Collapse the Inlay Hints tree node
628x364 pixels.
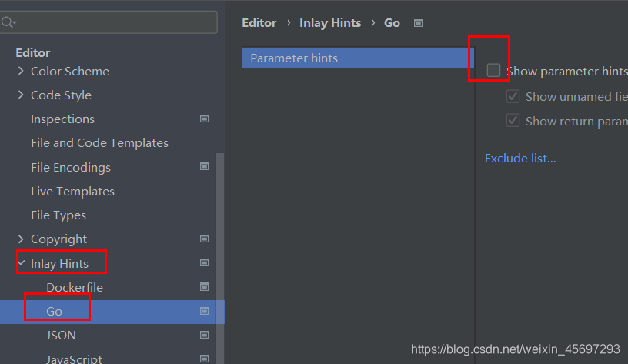pyautogui.click(x=22, y=263)
